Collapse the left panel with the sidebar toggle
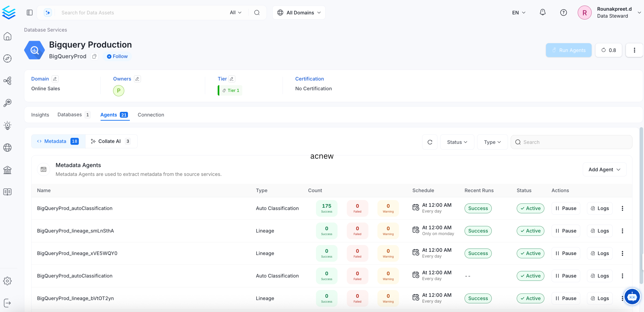644x312 pixels. pos(29,12)
